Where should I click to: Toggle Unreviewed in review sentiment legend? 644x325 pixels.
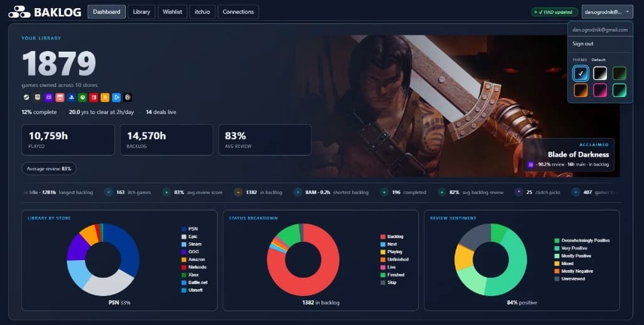click(570, 279)
